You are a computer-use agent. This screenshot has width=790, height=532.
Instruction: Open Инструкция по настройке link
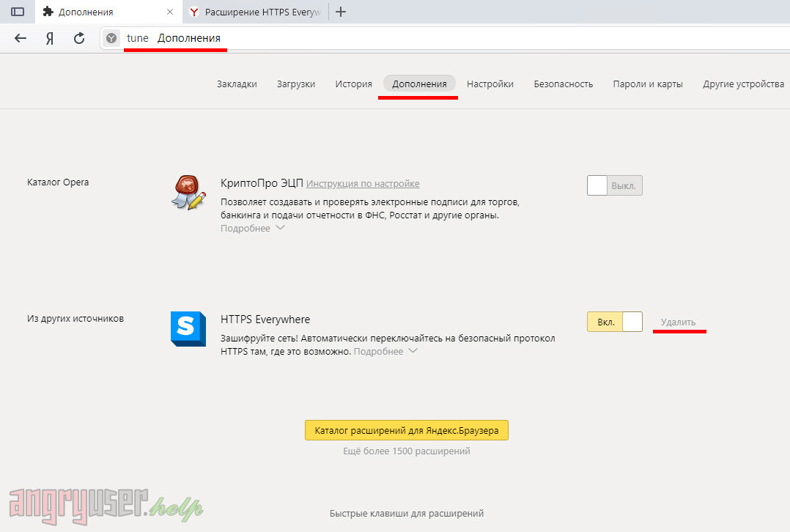click(x=363, y=184)
